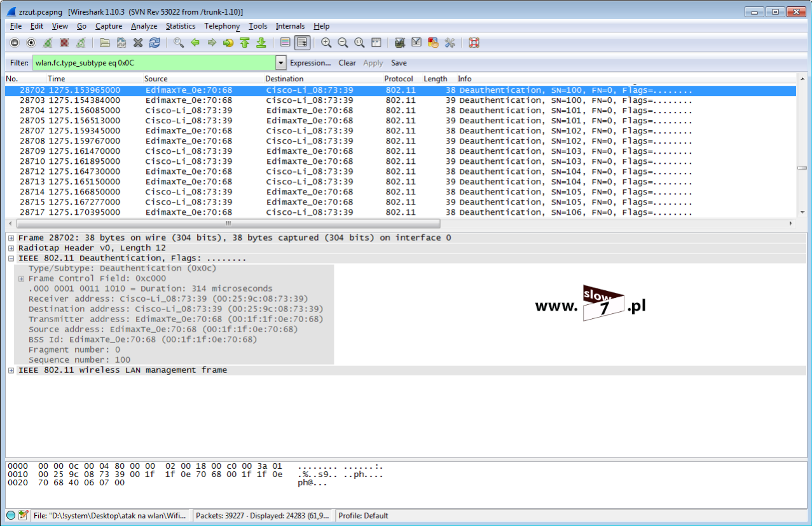812x526 pixels.
Task: Open the Analyze menu
Action: click(x=144, y=26)
